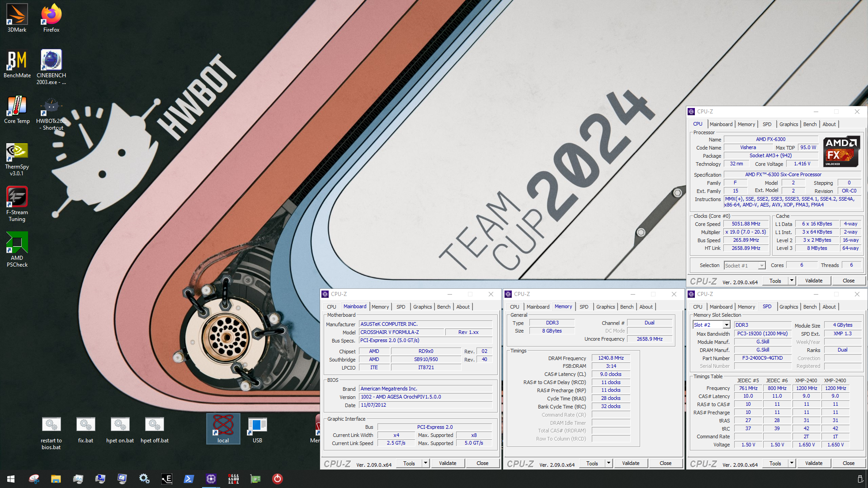The image size is (868, 488).
Task: Open Bench tab in top CPU-Z window
Action: click(x=810, y=124)
